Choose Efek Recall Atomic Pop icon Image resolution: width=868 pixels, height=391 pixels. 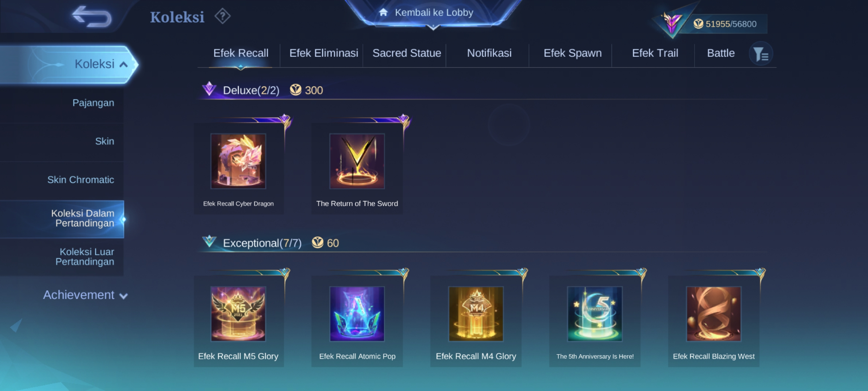(x=357, y=314)
